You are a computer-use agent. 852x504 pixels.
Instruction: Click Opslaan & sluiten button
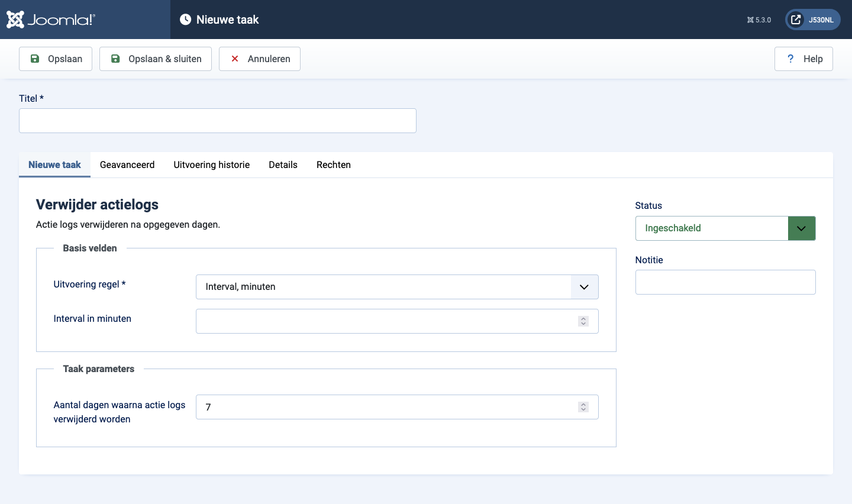coord(156,59)
